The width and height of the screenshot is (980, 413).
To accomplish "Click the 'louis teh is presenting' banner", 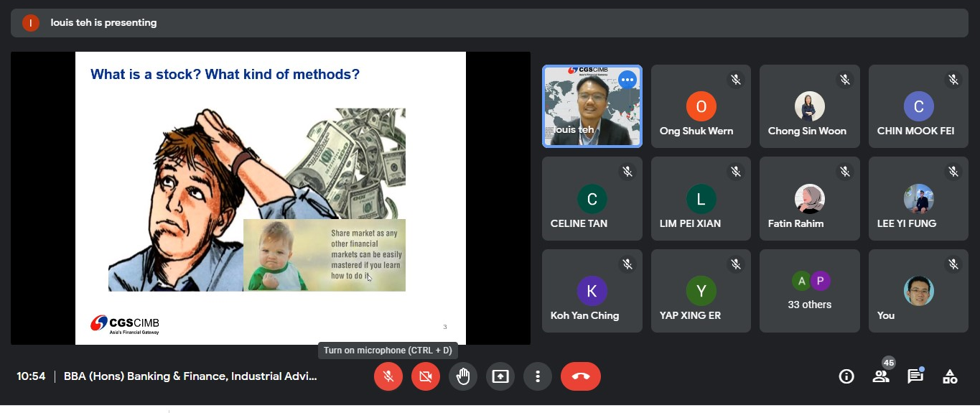I will [x=103, y=23].
